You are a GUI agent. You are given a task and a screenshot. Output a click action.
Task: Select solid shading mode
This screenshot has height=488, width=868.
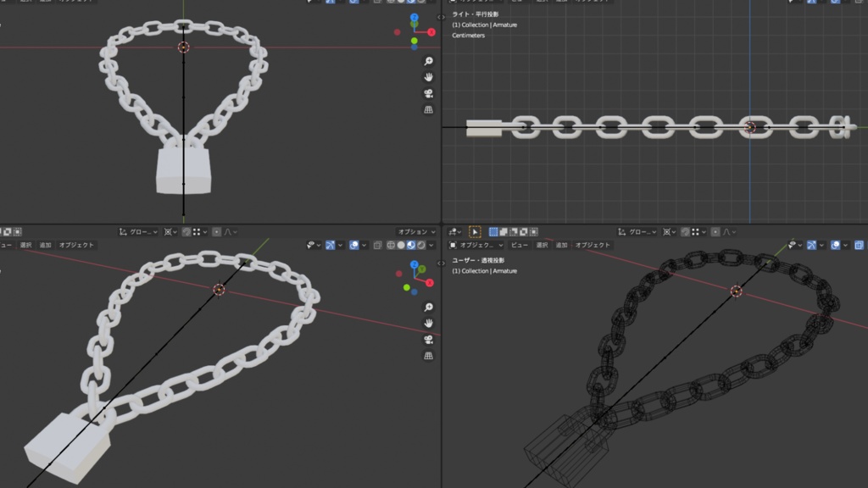click(x=402, y=245)
